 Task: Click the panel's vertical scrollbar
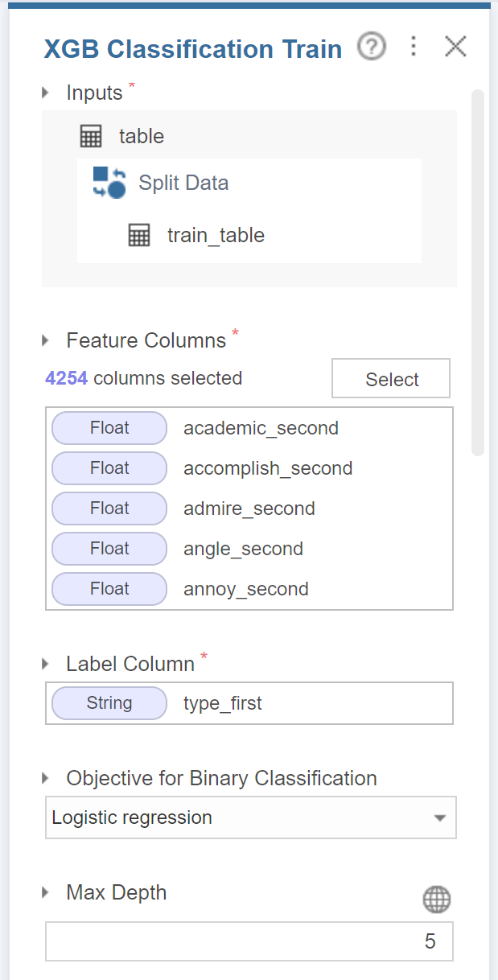click(x=478, y=274)
